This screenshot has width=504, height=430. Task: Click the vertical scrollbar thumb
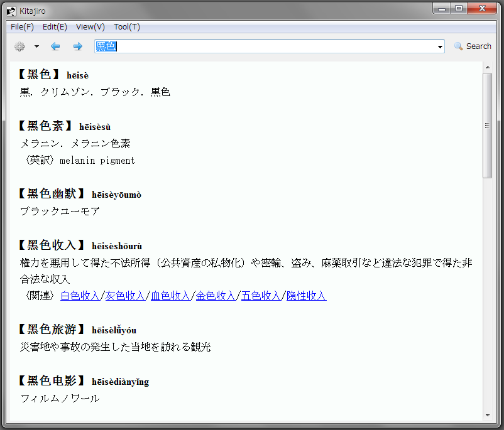[488, 126]
